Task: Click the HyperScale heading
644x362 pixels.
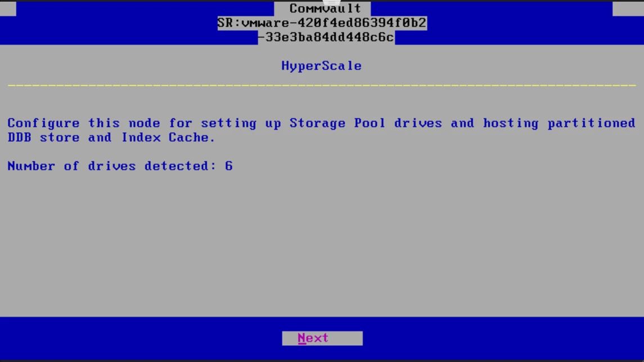Action: pyautogui.click(x=322, y=66)
